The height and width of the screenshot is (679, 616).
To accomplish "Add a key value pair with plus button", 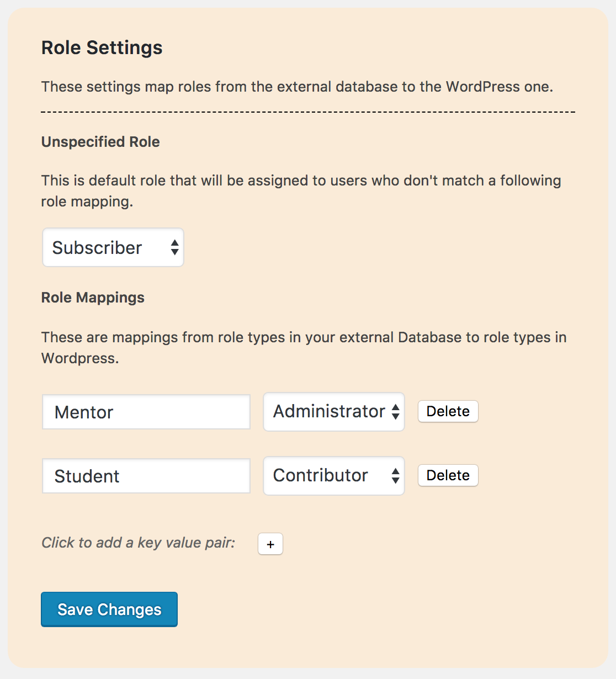I will click(x=270, y=544).
